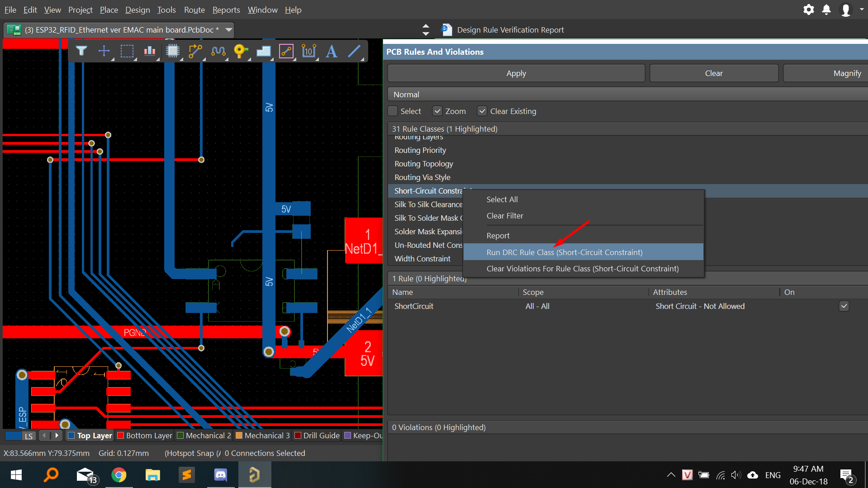Select the interactive length tuning tool

(x=218, y=51)
